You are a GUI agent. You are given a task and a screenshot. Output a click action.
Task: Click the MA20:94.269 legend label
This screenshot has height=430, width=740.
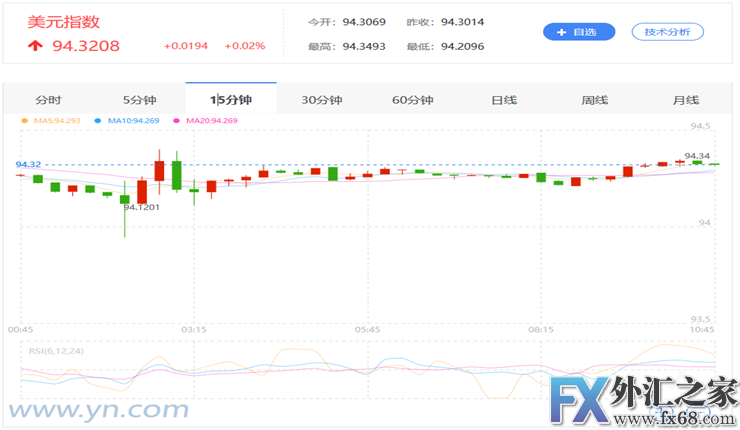[x=211, y=121]
